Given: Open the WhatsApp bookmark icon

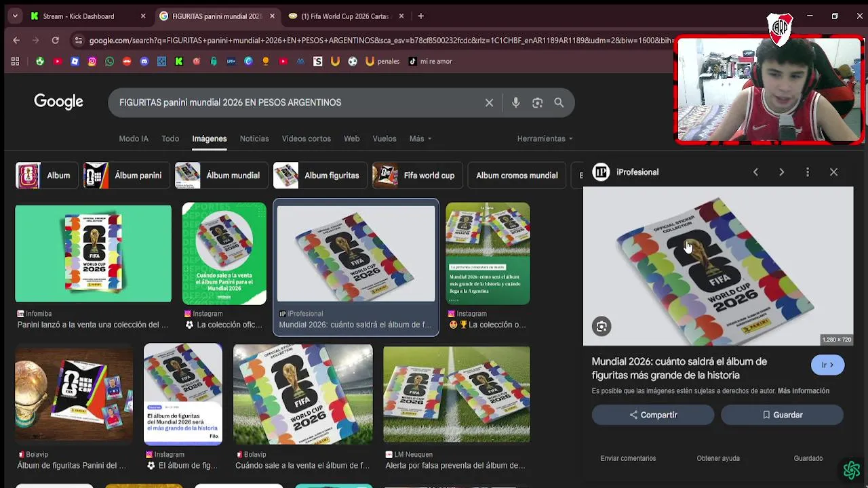Looking at the screenshot, I should coord(109,61).
